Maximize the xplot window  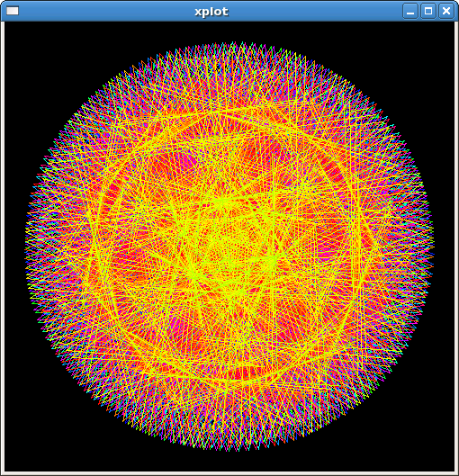428,11
